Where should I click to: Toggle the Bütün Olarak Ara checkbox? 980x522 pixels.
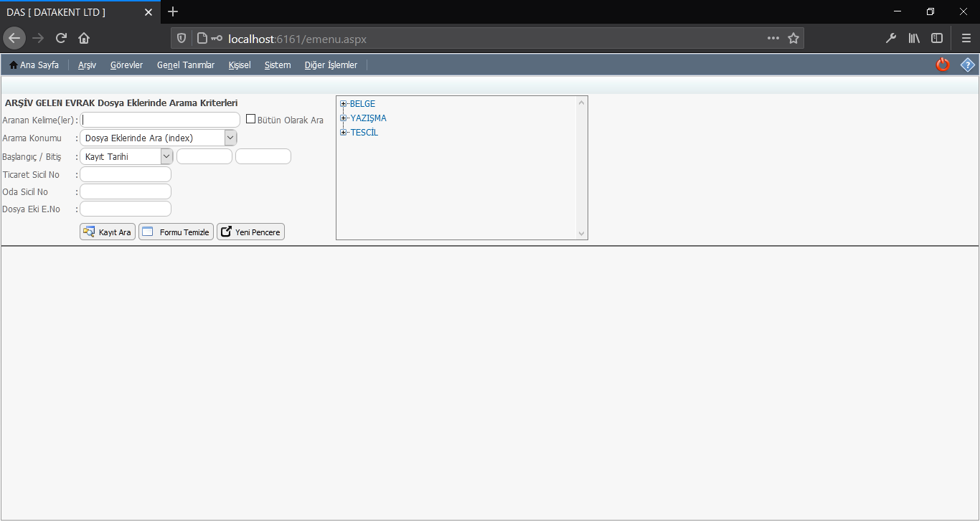[250, 119]
